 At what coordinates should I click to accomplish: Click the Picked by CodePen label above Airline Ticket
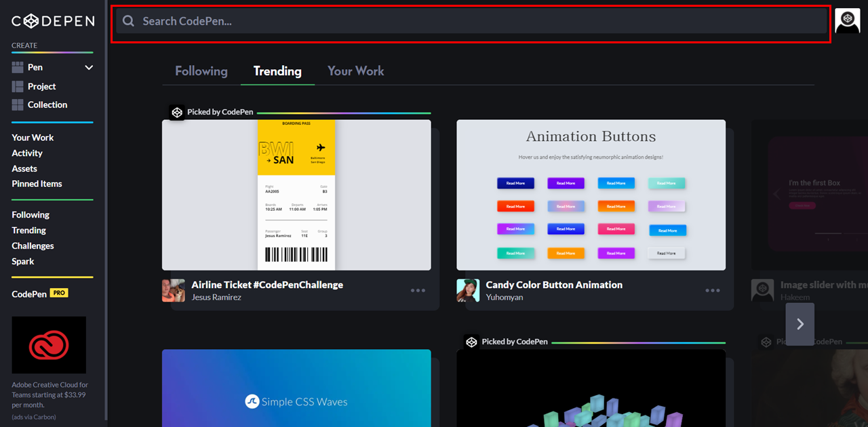pyautogui.click(x=220, y=112)
